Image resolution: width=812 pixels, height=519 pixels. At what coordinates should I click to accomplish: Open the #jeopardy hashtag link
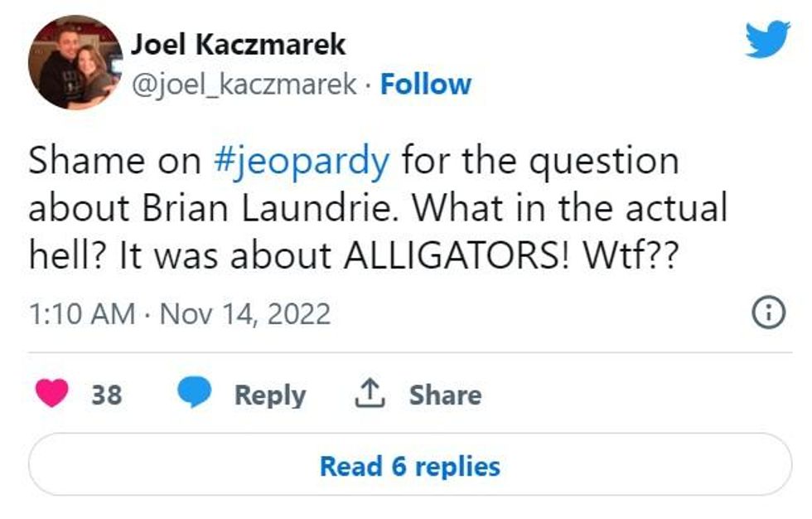click(x=301, y=161)
